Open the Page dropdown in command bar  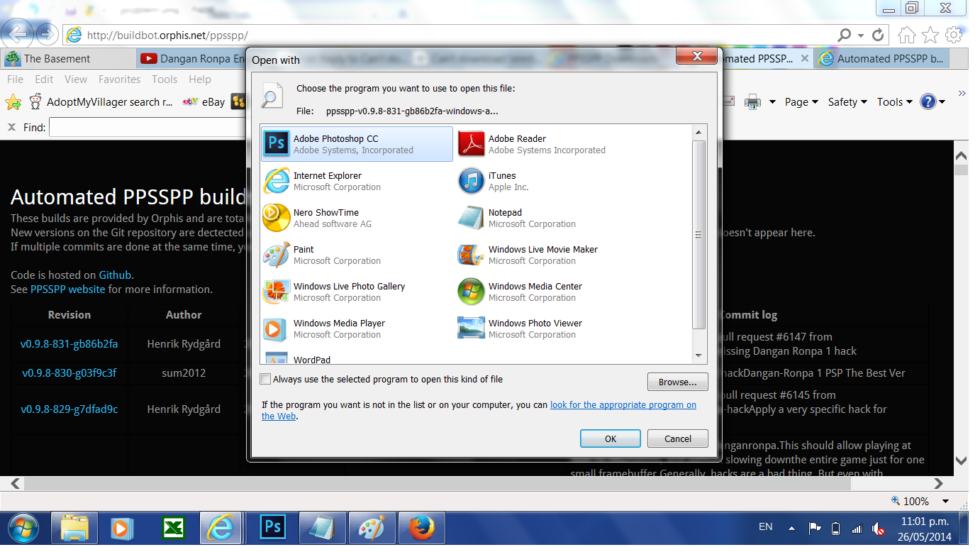[x=801, y=102]
